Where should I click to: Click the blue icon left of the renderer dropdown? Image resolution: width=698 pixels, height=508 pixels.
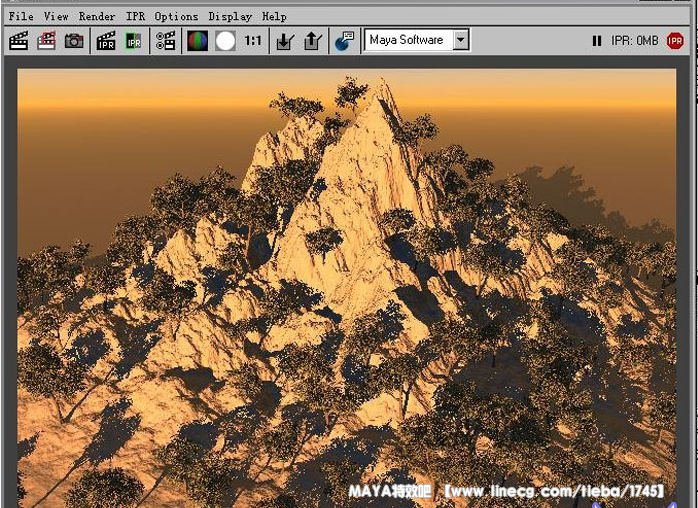point(344,41)
